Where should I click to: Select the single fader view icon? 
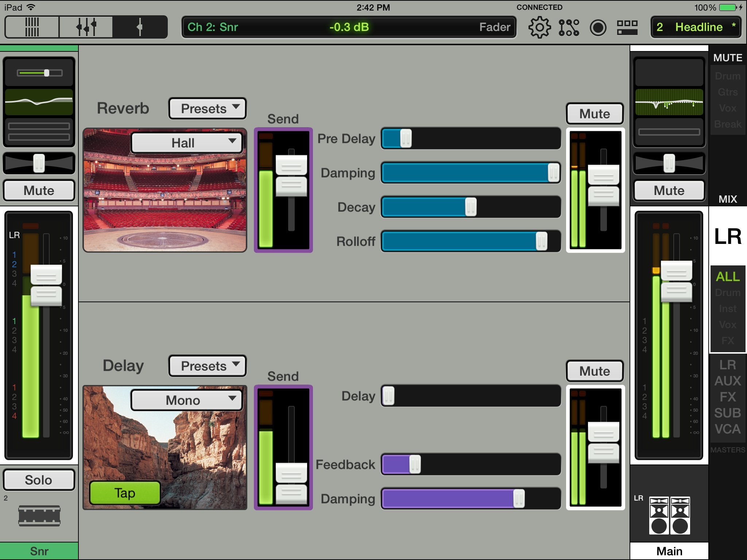coord(139,27)
